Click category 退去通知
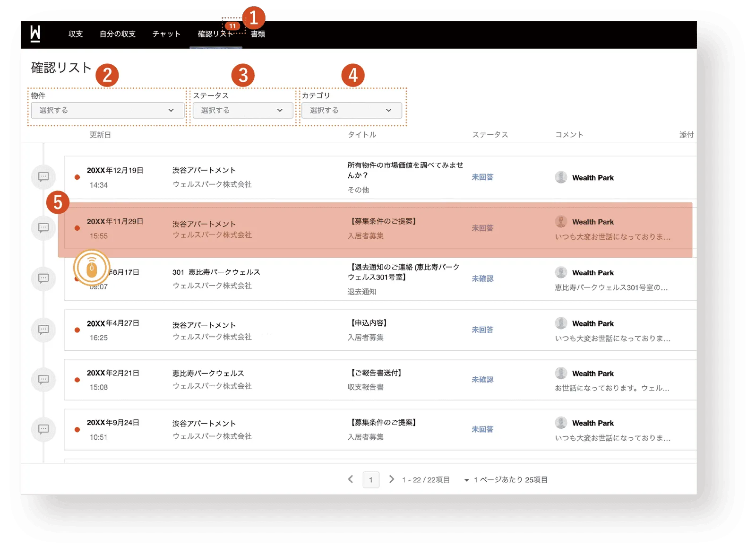Image resolution: width=756 pixels, height=547 pixels. 362,292
